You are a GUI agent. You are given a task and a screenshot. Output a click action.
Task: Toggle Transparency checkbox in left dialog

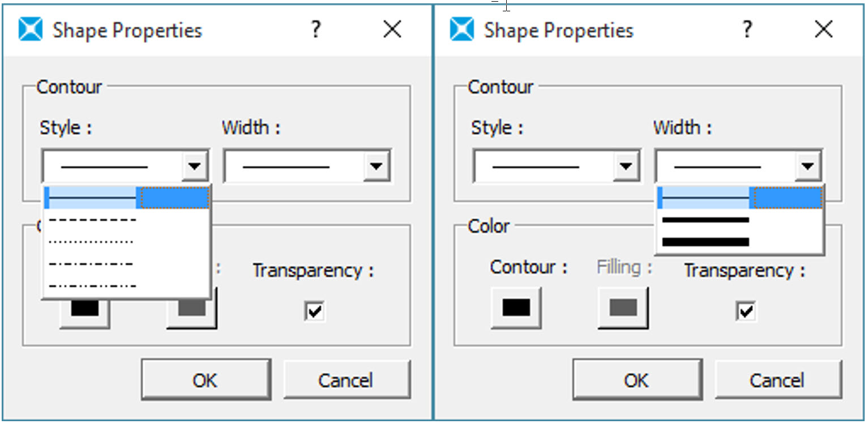pyautogui.click(x=314, y=311)
